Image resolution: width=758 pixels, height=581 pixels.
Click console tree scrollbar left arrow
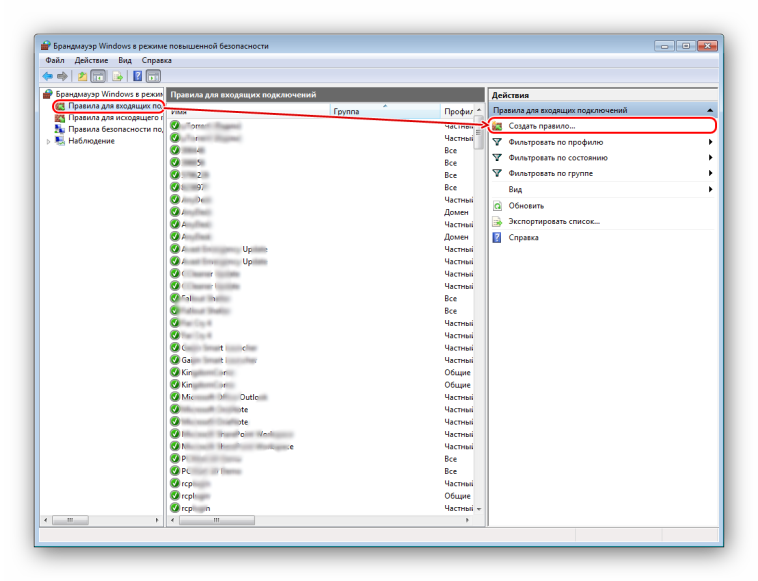coord(46,520)
